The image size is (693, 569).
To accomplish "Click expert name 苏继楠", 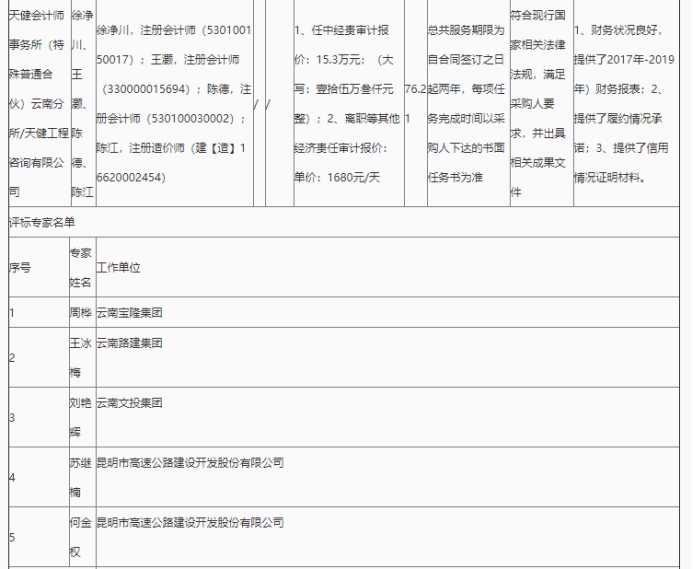I will 80,477.
